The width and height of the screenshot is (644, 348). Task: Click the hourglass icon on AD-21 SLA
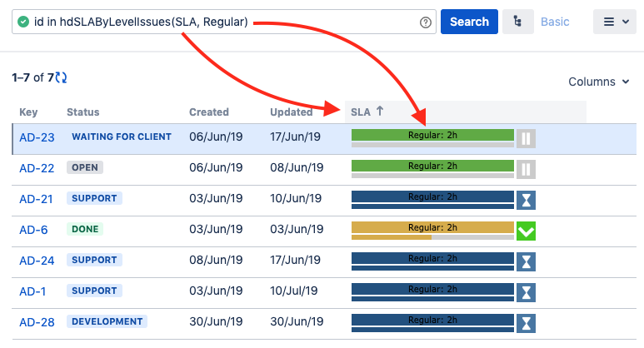(x=526, y=200)
